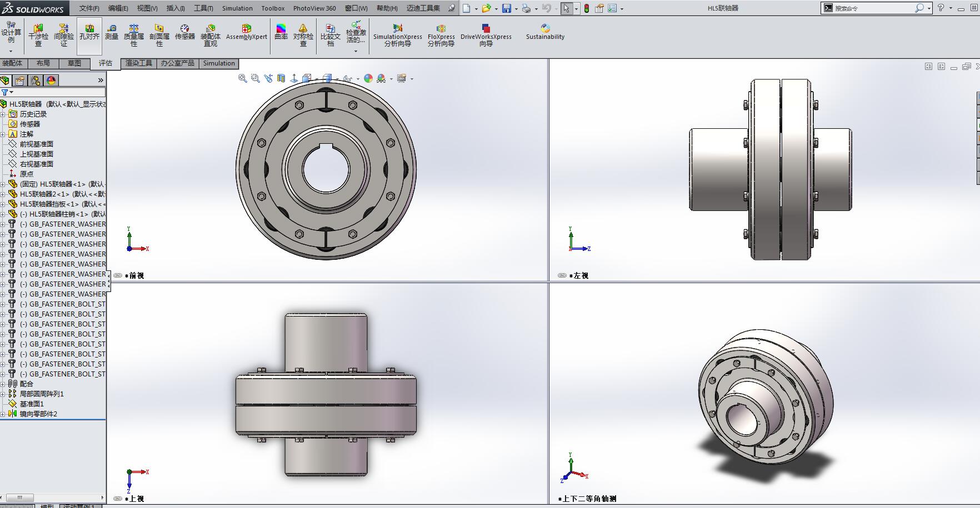The height and width of the screenshot is (508, 980).
Task: Select 上视基准面 in the feature tree
Action: (37, 154)
